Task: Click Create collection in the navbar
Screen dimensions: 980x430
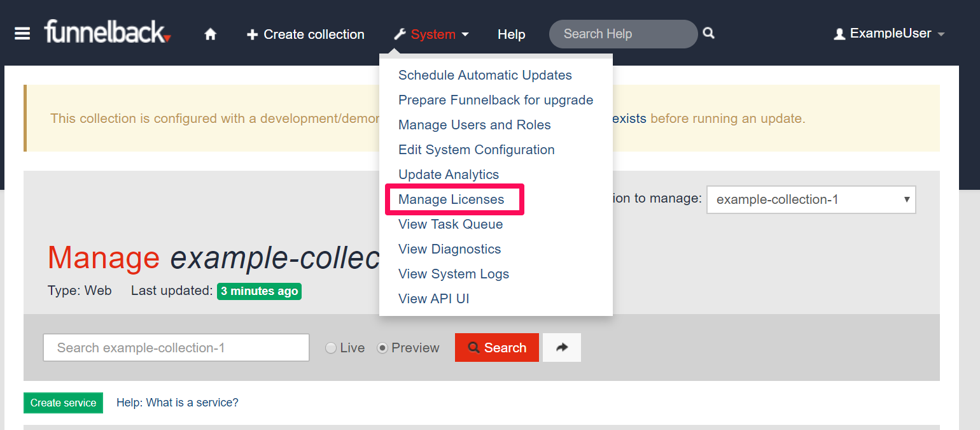Action: (x=305, y=34)
